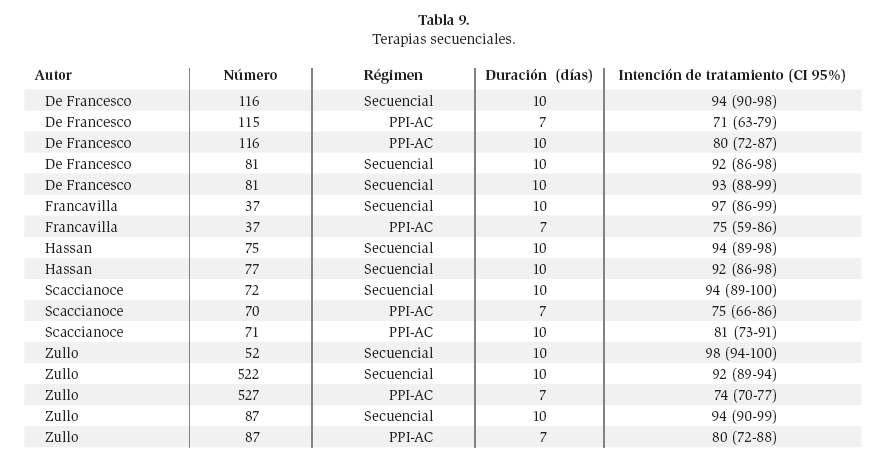
Task: Select the "Régimen" column header
Action: pyautogui.click(x=393, y=75)
